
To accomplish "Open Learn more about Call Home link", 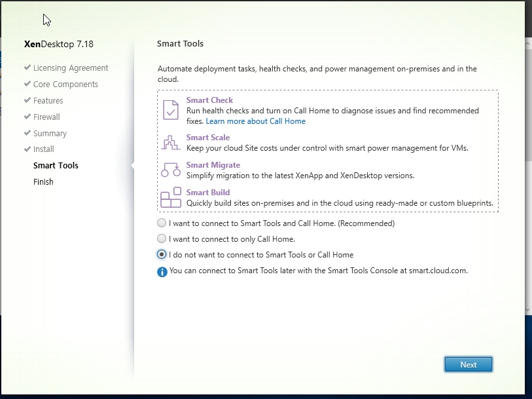I will 255,121.
